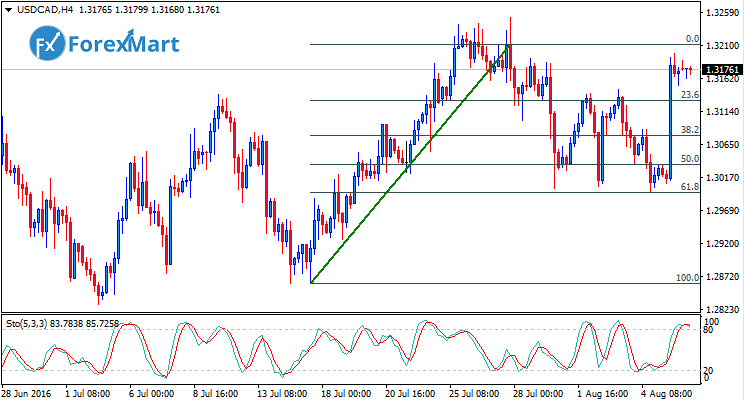This screenshot has height=401, width=744.
Task: Select the Sto(5,3,3) indicator label
Action: pyautogui.click(x=61, y=325)
